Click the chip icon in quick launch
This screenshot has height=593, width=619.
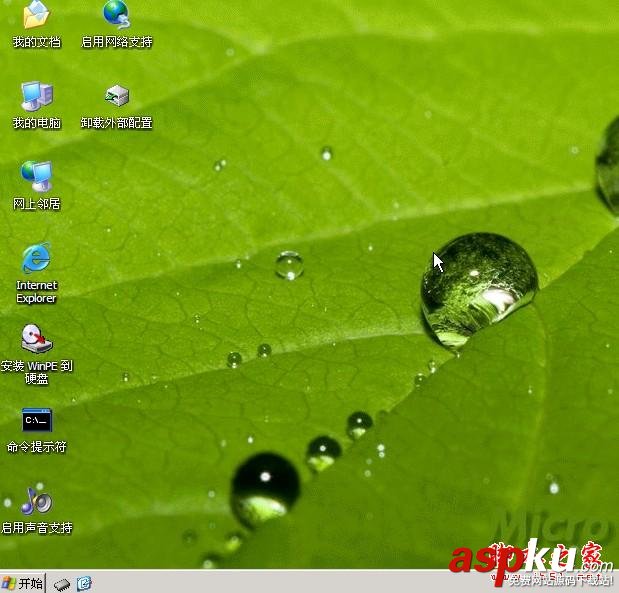click(x=61, y=584)
